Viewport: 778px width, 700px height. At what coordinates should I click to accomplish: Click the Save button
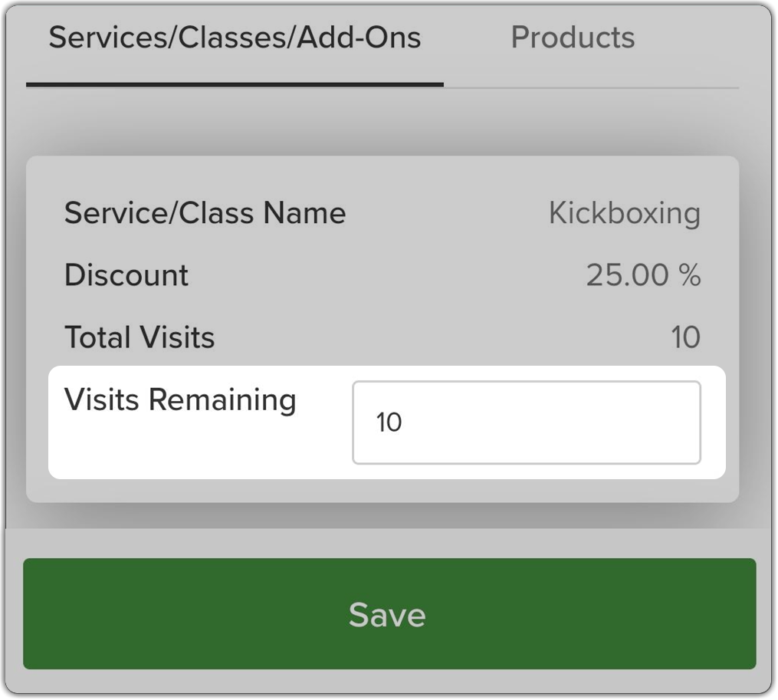coord(389,613)
